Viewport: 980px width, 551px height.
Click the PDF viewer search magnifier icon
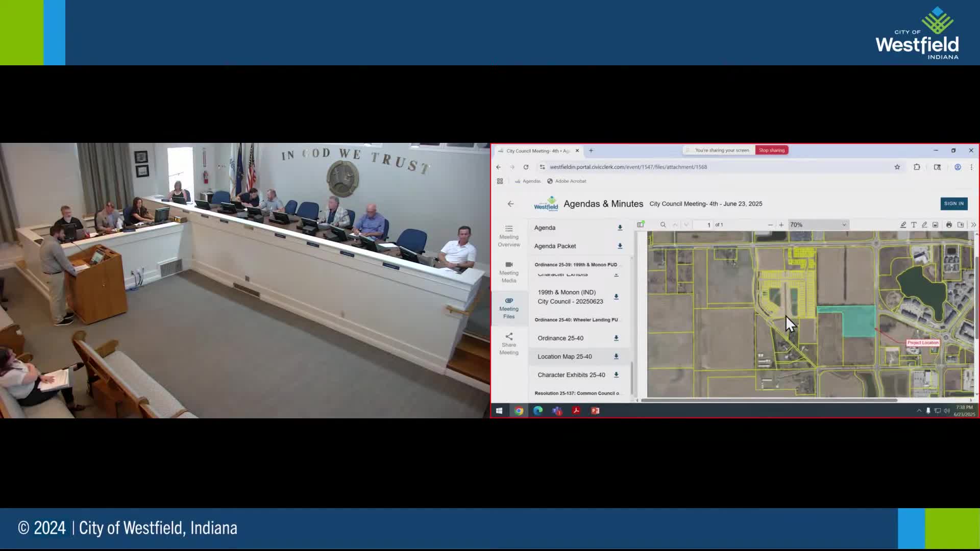tap(663, 224)
